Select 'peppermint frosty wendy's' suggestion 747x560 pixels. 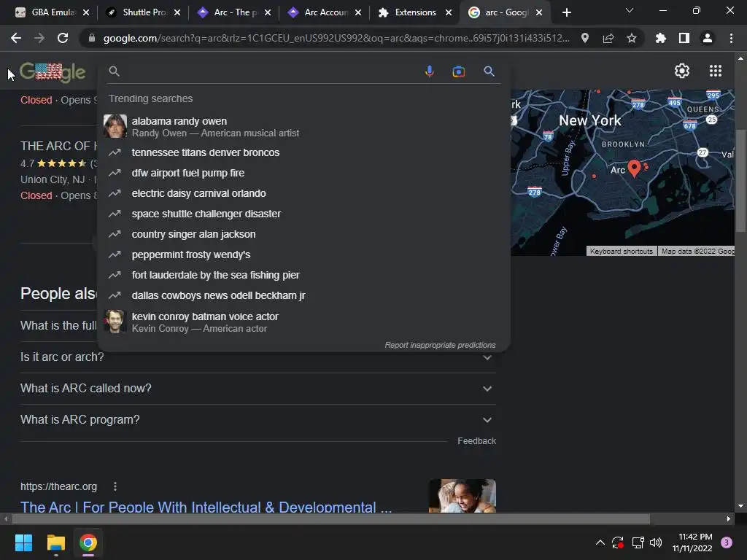(304, 254)
